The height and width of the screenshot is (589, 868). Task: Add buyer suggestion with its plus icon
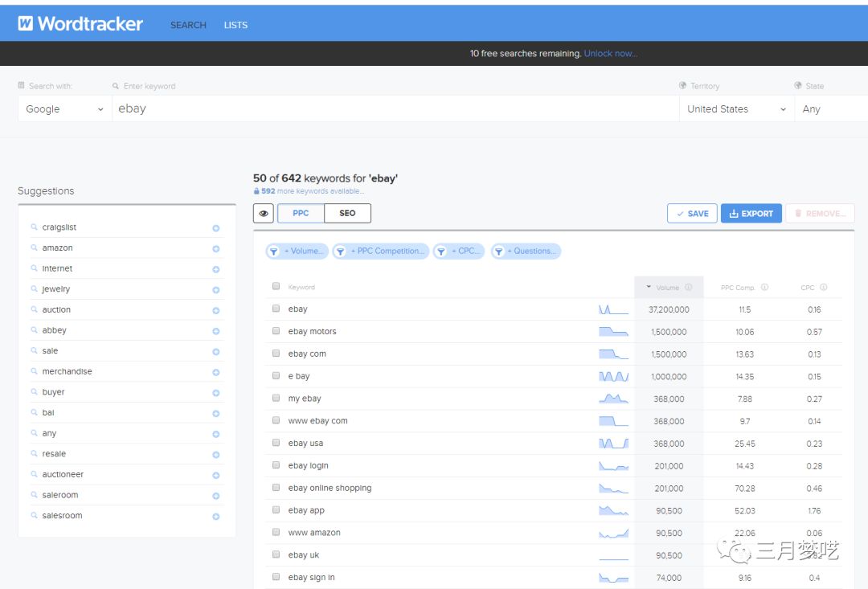tap(216, 392)
